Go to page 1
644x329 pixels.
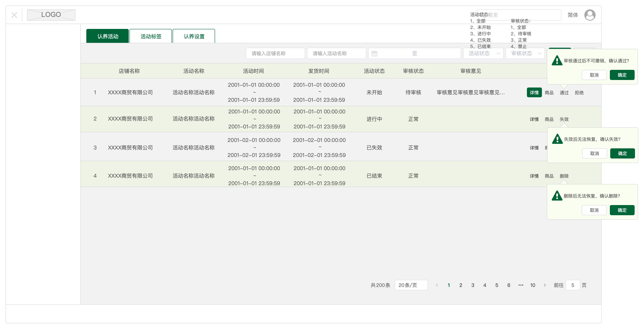[x=449, y=285]
